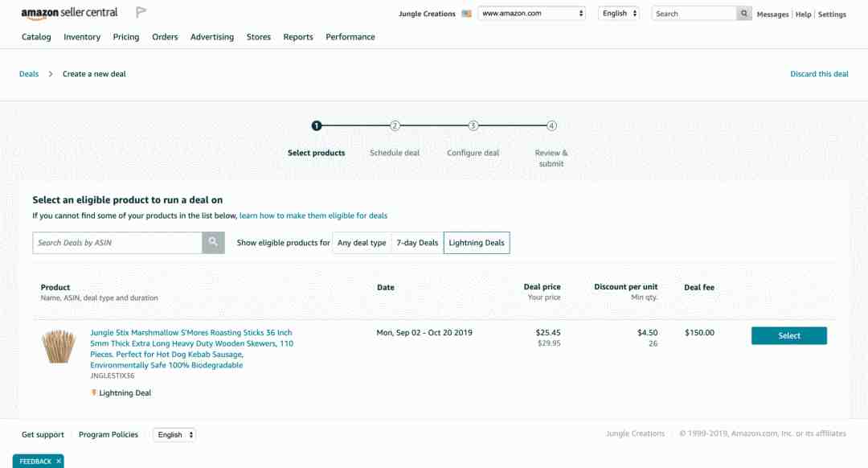Image resolution: width=868 pixels, height=468 pixels.
Task: Open the footer English language dropdown
Action: [174, 435]
